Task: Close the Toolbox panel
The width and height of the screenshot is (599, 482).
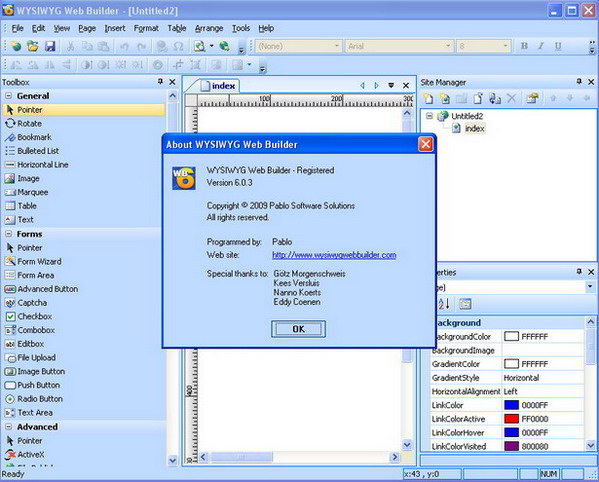Action: tap(172, 82)
